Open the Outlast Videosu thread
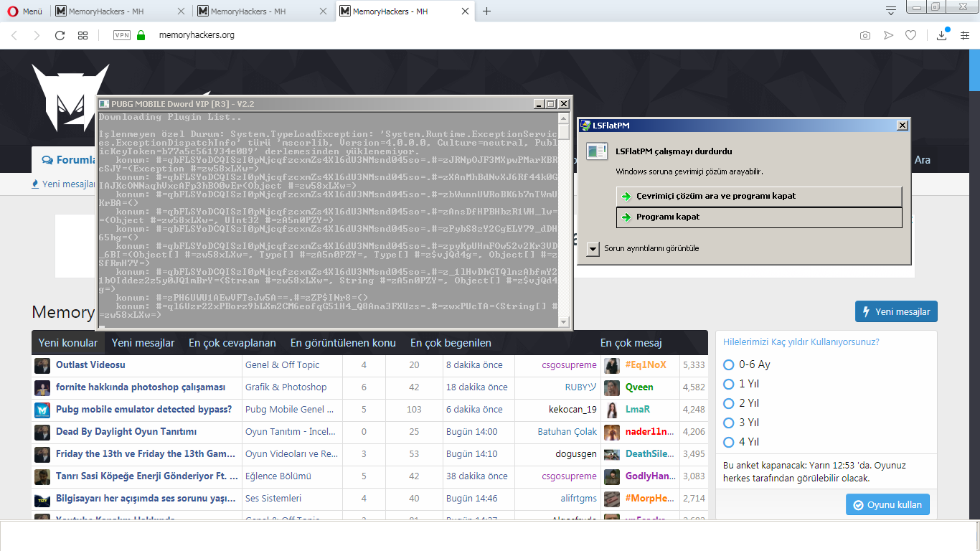This screenshot has height=551, width=980. point(90,364)
